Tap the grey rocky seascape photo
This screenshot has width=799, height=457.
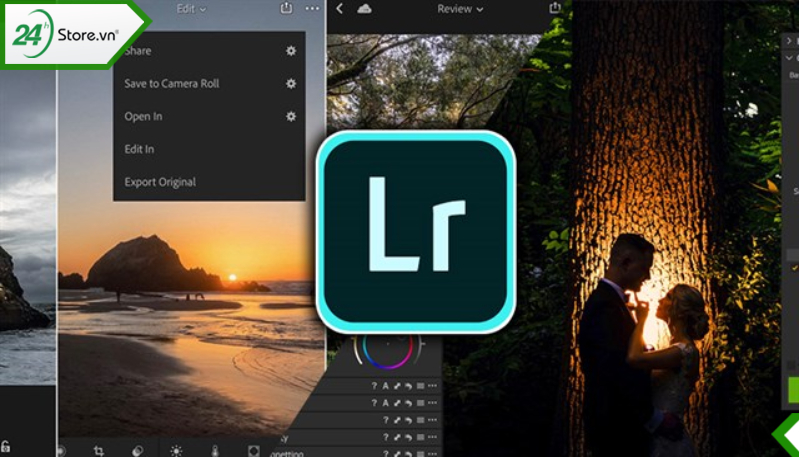click(x=28, y=229)
